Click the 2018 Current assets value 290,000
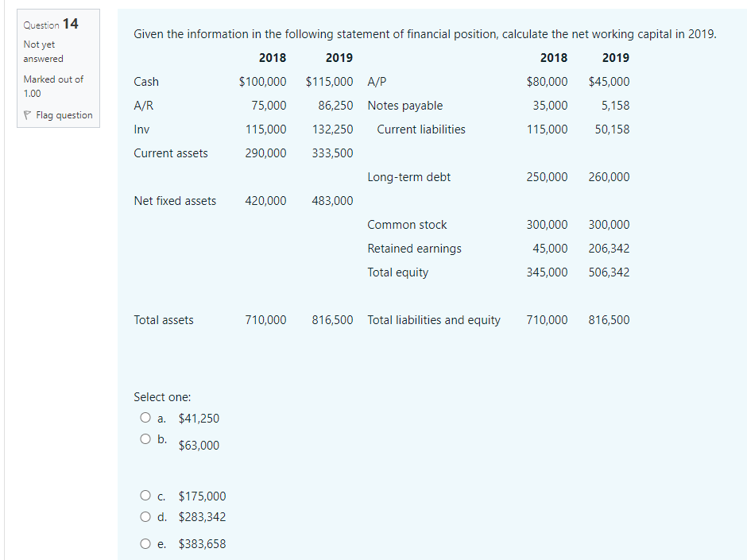Image resolution: width=747 pixels, height=560 pixels. pos(266,153)
